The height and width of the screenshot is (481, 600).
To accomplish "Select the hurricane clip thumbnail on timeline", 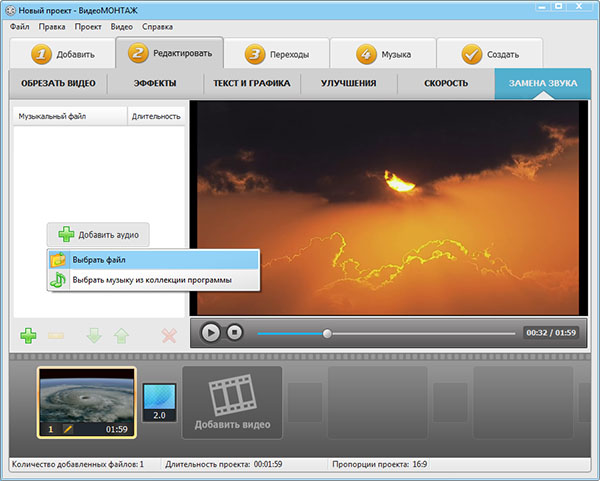I will pos(87,403).
